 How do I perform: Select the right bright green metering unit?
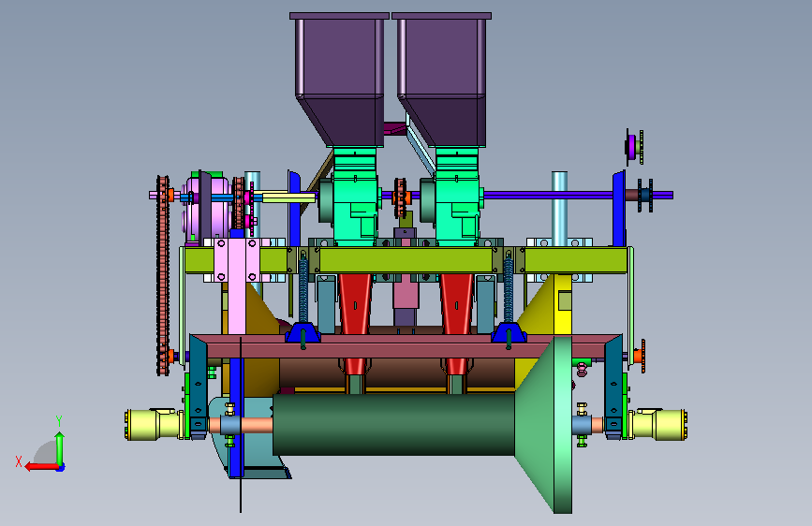coord(457,197)
